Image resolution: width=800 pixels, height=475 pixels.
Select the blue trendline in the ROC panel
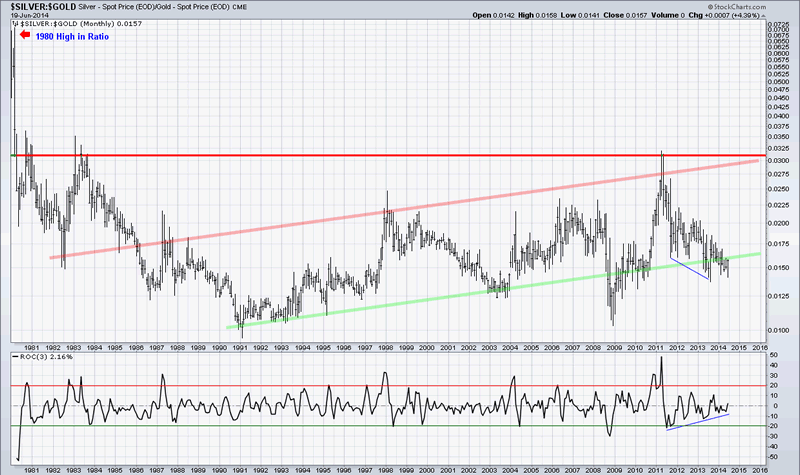700,419
